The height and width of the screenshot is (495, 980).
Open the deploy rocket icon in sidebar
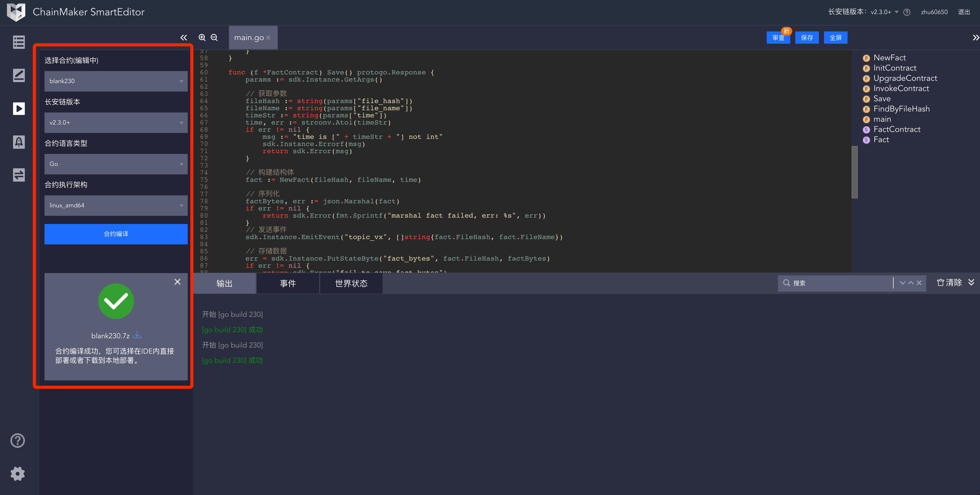coord(19,142)
